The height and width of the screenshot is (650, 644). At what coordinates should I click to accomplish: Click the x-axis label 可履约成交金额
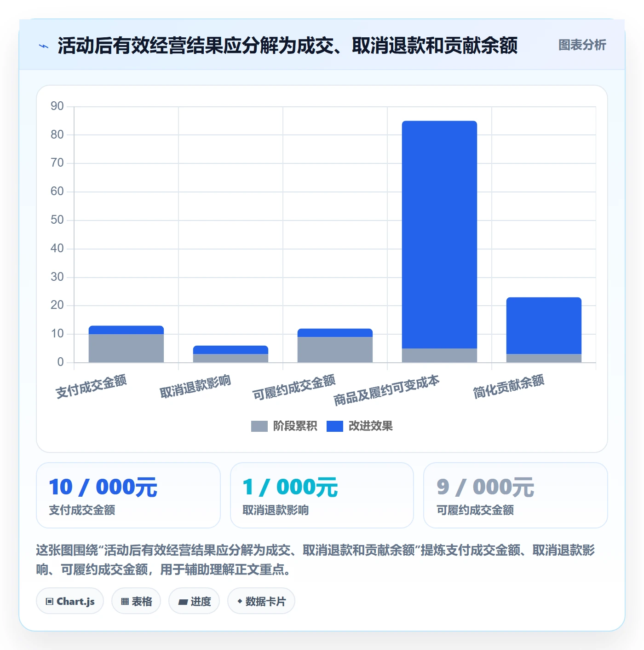[x=294, y=388]
